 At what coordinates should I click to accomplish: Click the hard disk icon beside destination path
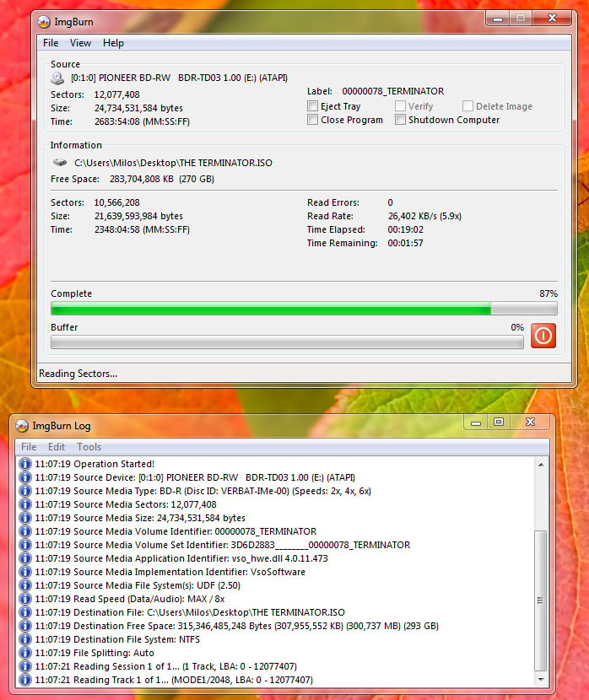(x=60, y=162)
